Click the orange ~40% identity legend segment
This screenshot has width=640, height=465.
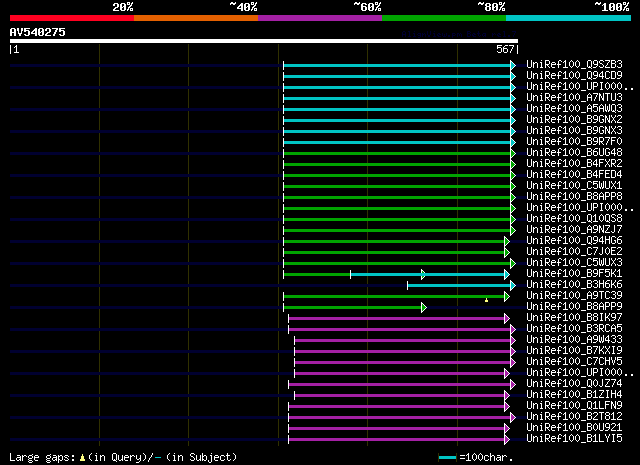point(196,18)
